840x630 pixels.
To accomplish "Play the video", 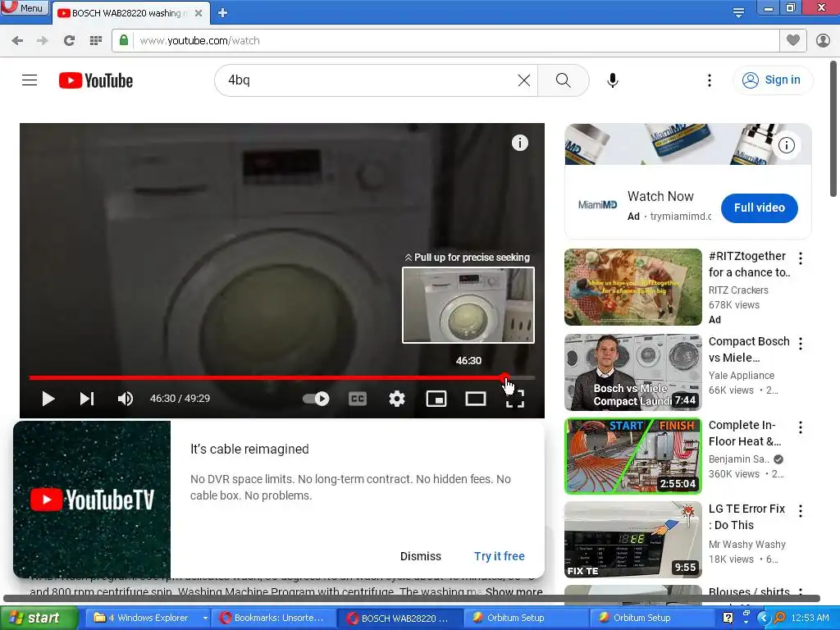I will (48, 399).
